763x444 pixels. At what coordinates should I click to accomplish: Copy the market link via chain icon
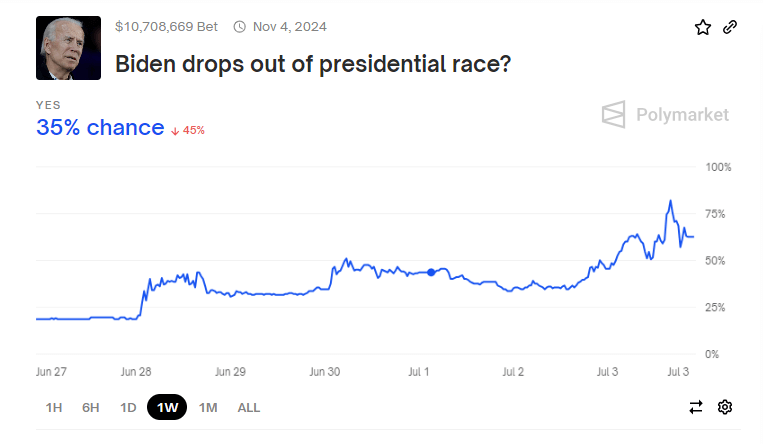tap(730, 27)
